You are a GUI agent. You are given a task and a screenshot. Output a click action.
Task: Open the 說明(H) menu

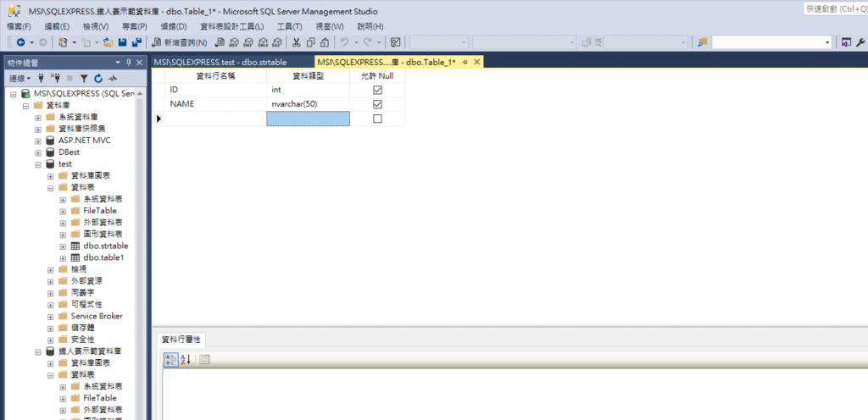370,26
